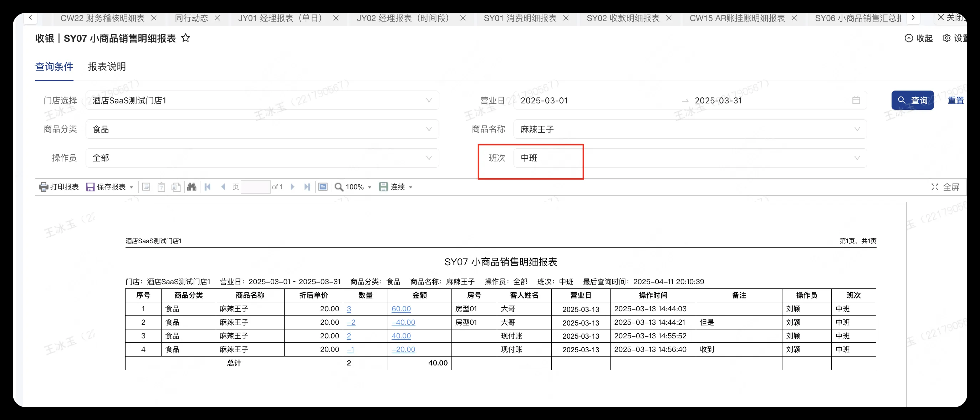Screen dimensions: 980x420
Task: Open the 商品分类 category dropdown
Action: coord(262,129)
